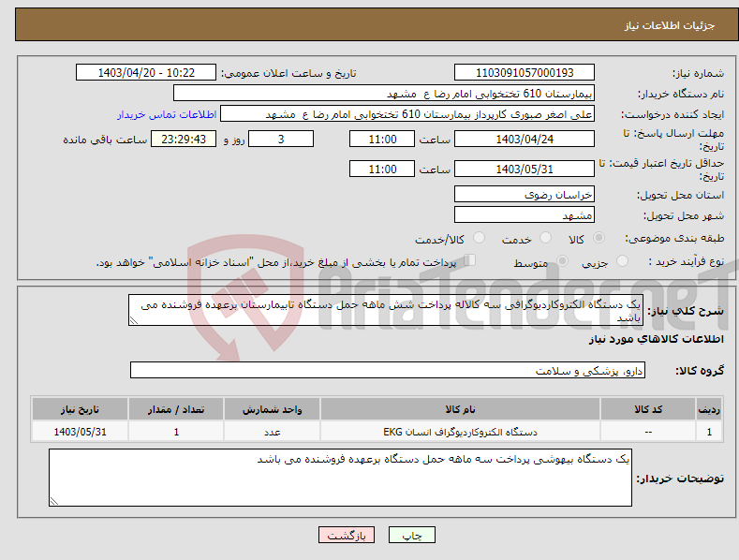The height and width of the screenshot is (560, 739).
Task: Click the general need description text area
Action: coord(386,310)
